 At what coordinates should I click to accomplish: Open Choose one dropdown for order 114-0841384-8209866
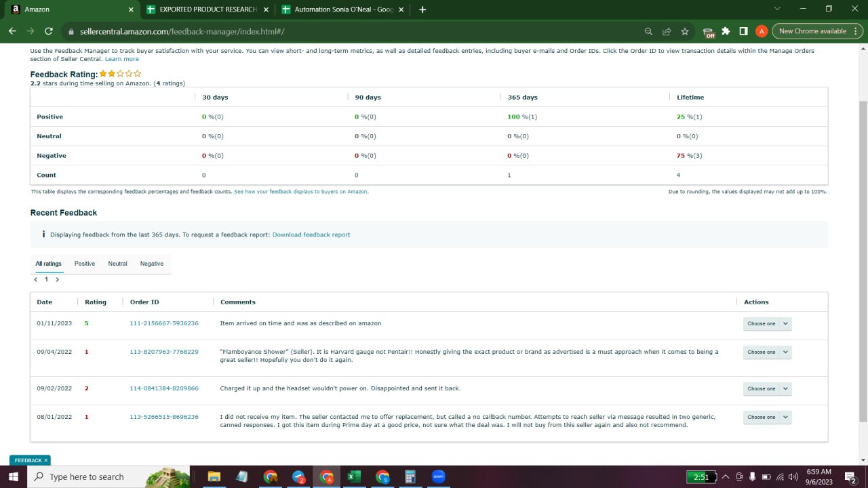point(767,388)
